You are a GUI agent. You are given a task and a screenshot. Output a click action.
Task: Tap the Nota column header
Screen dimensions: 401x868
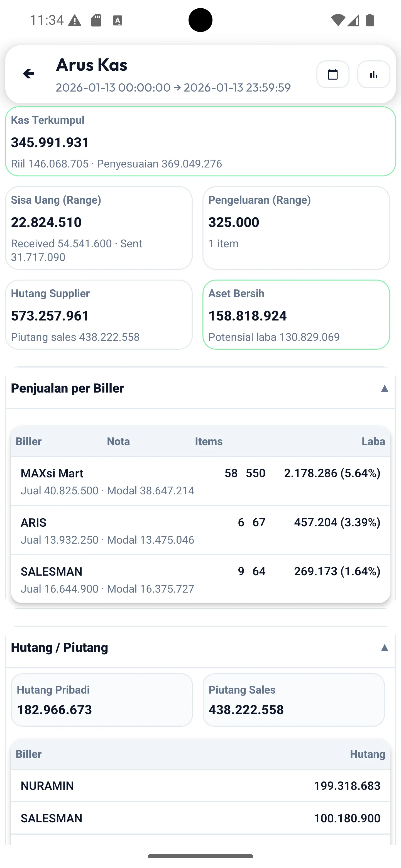(x=118, y=442)
